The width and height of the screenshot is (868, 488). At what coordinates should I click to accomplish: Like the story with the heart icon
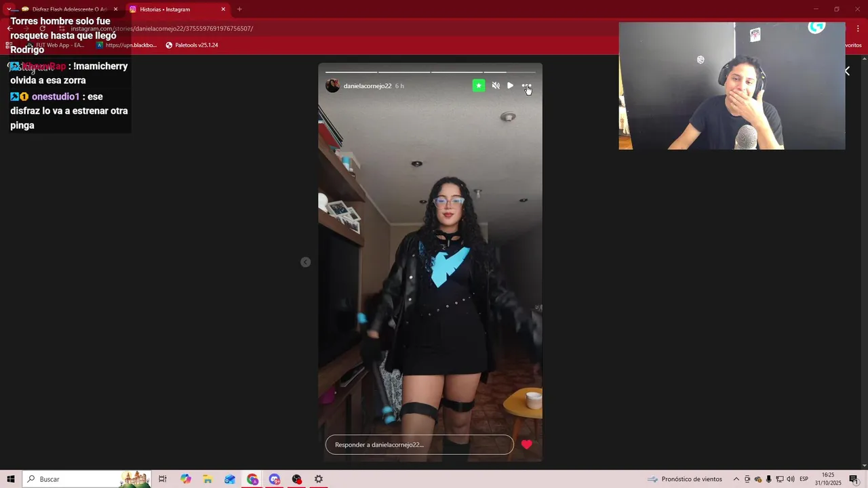[527, 445]
